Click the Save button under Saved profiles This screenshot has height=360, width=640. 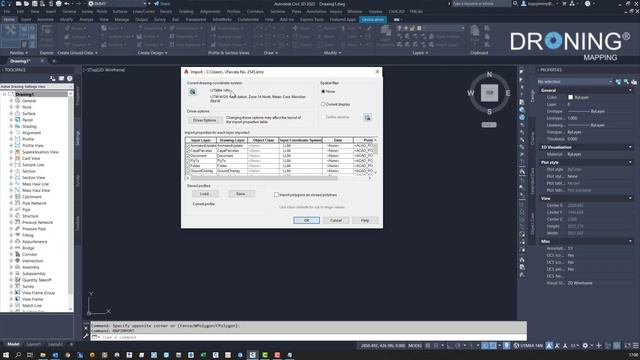tap(241, 194)
